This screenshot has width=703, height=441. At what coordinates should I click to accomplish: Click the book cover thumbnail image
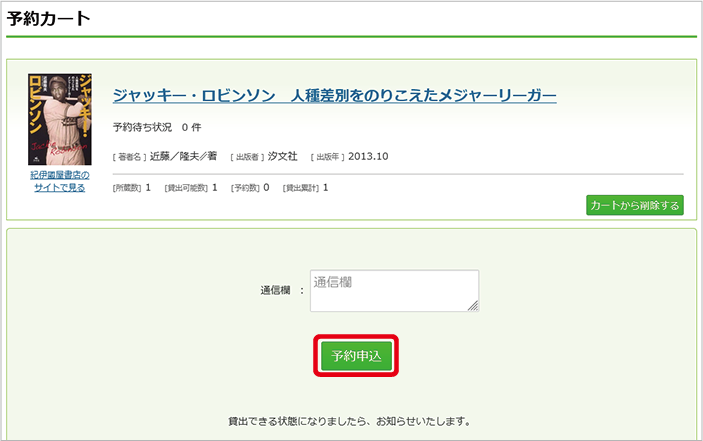coord(60,119)
